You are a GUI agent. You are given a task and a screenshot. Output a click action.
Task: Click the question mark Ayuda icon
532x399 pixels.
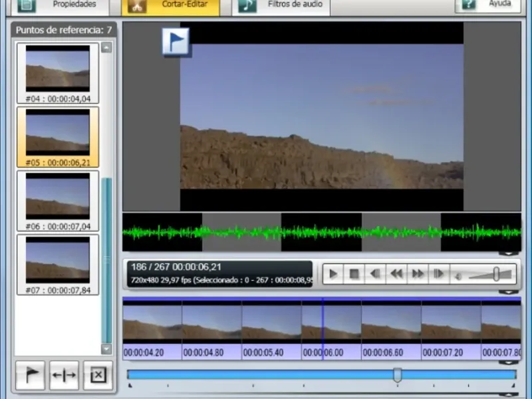(469, 5)
